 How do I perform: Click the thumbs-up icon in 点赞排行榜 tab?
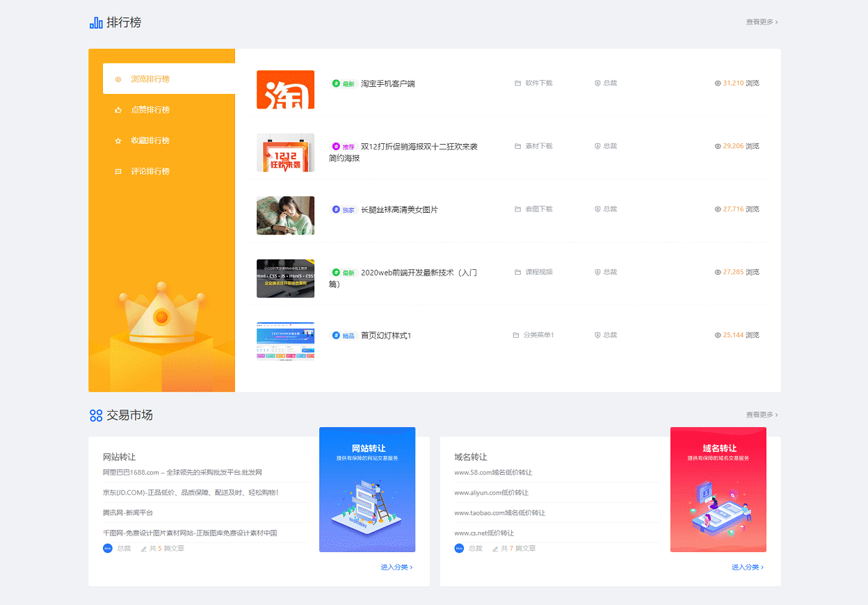point(118,110)
